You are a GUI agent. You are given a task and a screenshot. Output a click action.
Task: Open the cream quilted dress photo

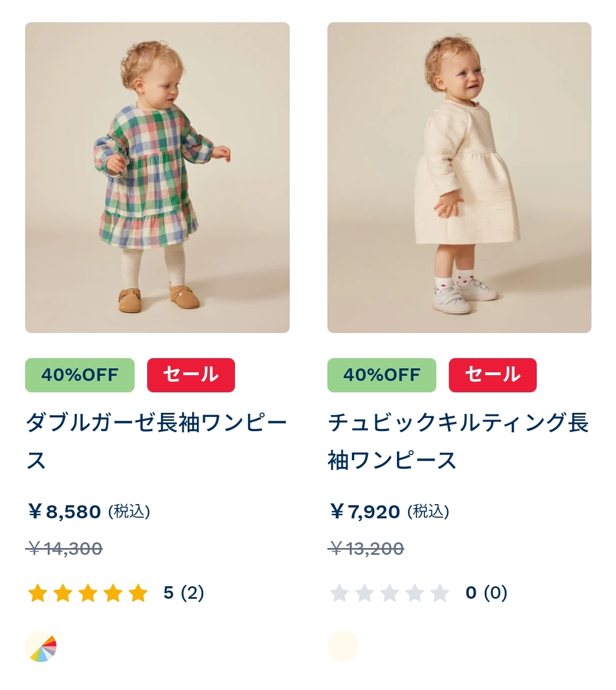pos(459,177)
